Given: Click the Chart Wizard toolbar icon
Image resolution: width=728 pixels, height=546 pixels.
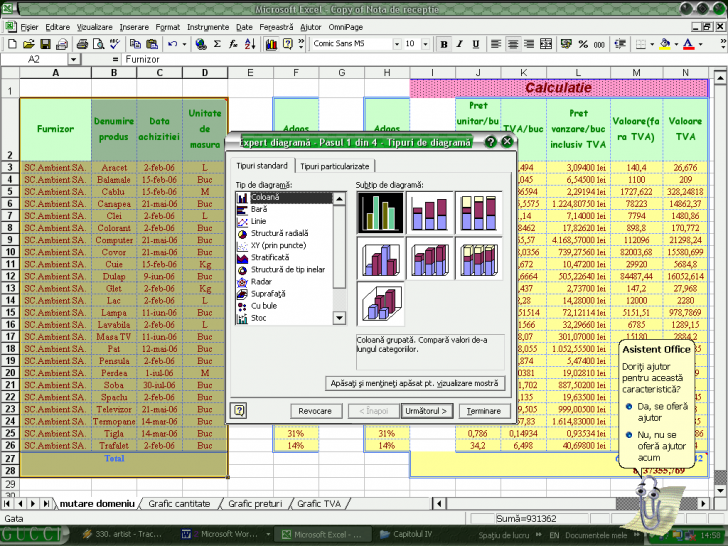Looking at the screenshot, I should tap(272, 44).
